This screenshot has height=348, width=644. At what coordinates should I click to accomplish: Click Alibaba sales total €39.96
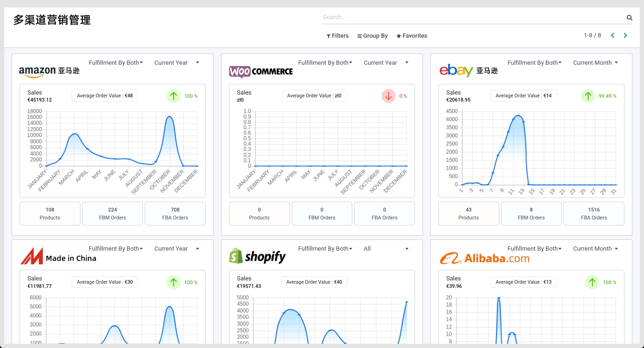(x=454, y=287)
